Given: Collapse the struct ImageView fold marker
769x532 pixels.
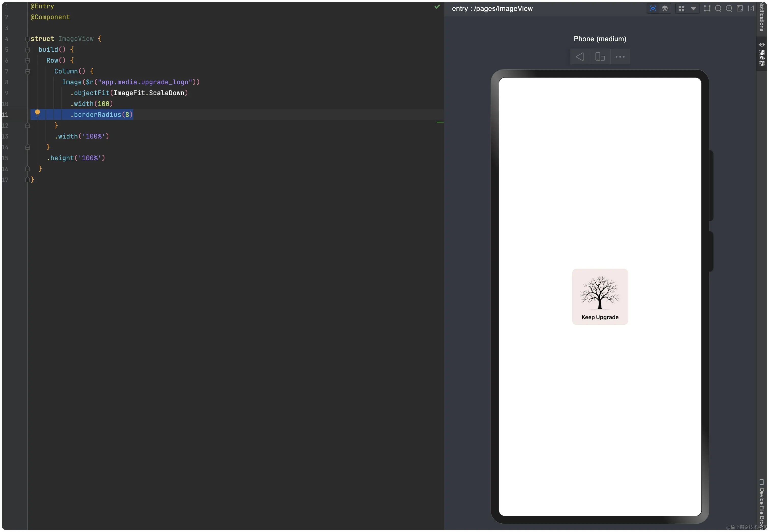Looking at the screenshot, I should pyautogui.click(x=28, y=39).
